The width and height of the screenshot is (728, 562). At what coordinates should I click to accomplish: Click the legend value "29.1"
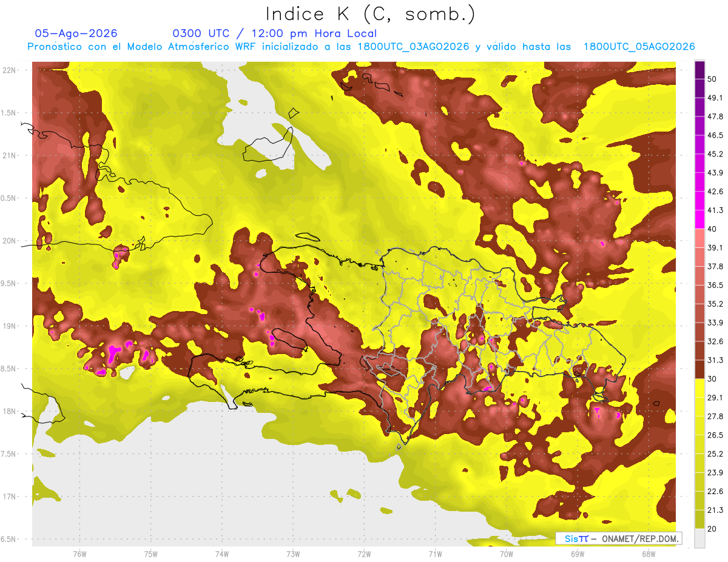pyautogui.click(x=715, y=398)
